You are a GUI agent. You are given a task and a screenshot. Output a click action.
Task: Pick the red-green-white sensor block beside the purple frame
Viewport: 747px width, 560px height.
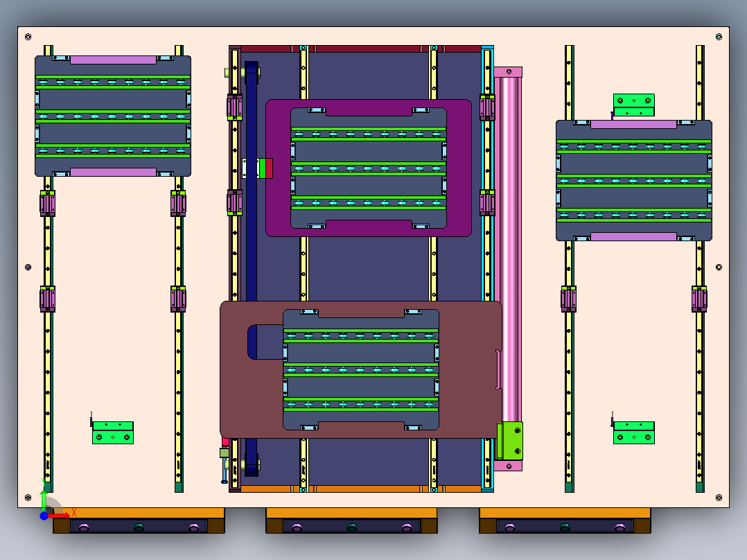coord(258,168)
